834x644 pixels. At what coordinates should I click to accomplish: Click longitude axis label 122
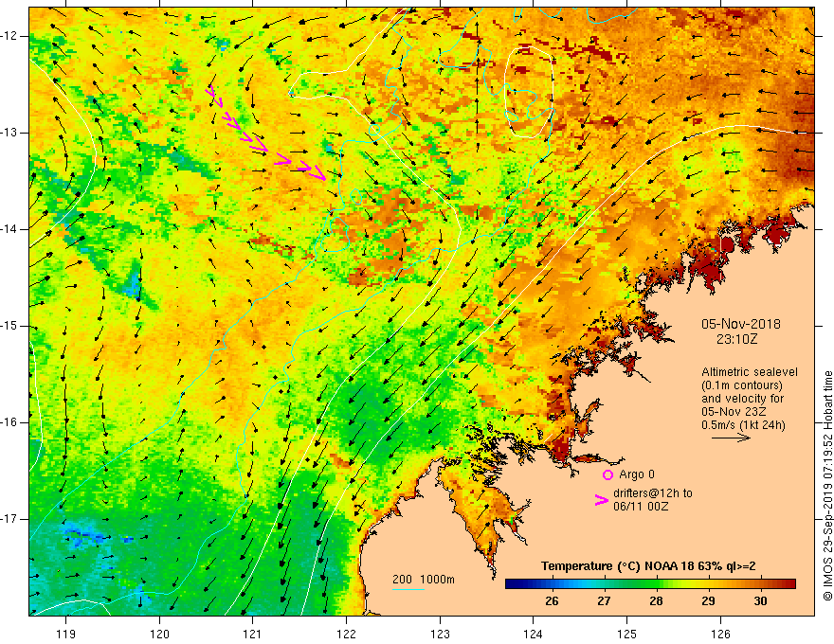point(346,634)
